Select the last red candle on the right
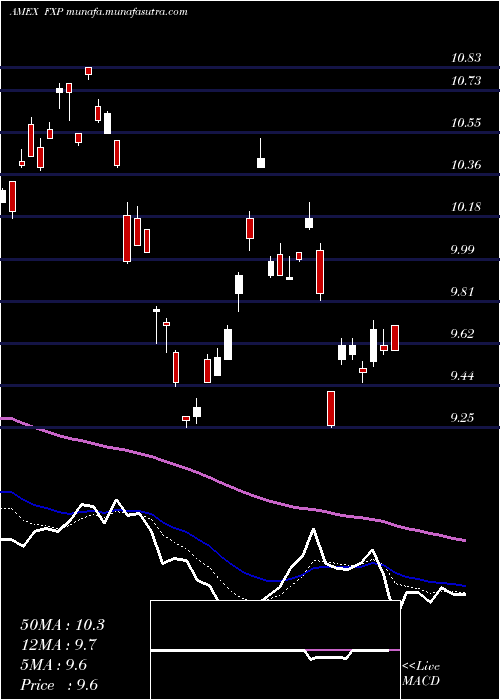This screenshot has width=500, height=700. 395,338
